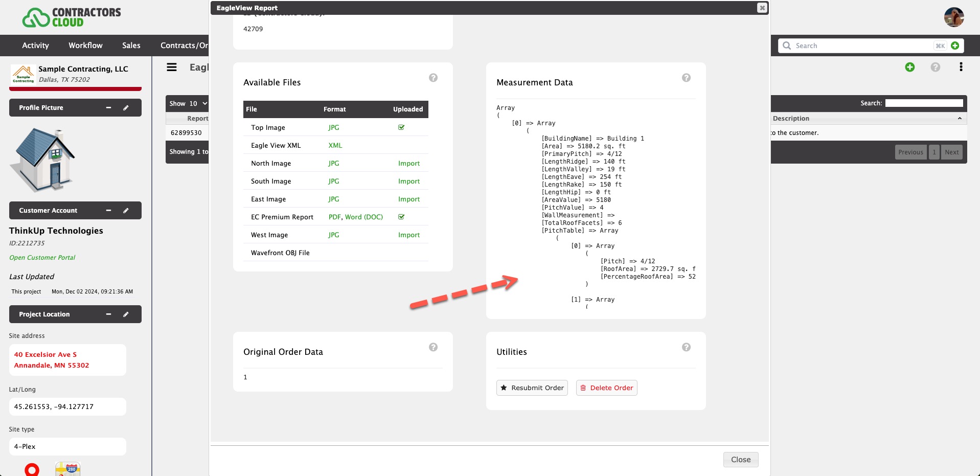Click the ThinkUp Technologies customer name
Image resolution: width=980 pixels, height=476 pixels.
[x=56, y=231]
